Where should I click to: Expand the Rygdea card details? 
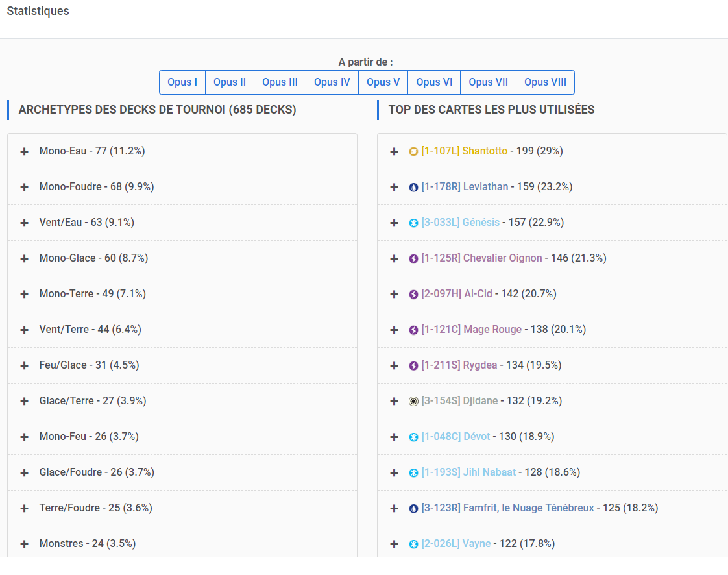pos(394,366)
